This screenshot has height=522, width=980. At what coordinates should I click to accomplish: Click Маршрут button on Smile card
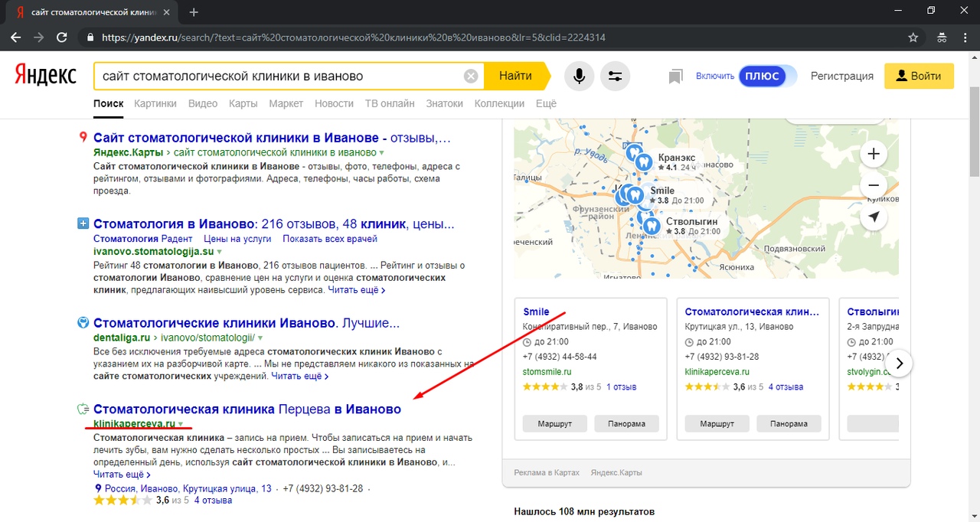555,423
